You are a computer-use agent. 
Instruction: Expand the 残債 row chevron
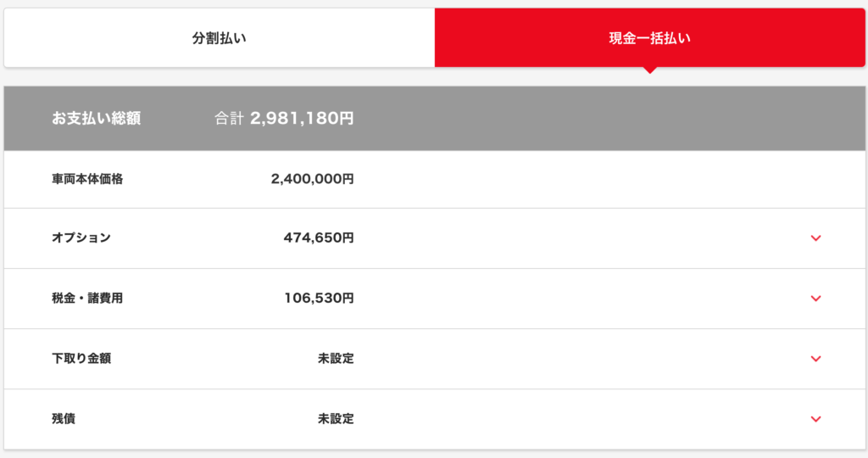click(815, 419)
